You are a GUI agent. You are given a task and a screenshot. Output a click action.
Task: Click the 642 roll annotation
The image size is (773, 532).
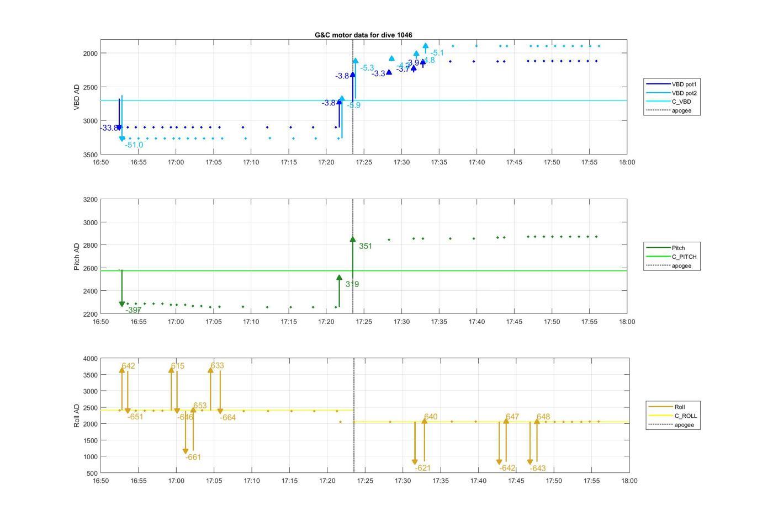128,366
